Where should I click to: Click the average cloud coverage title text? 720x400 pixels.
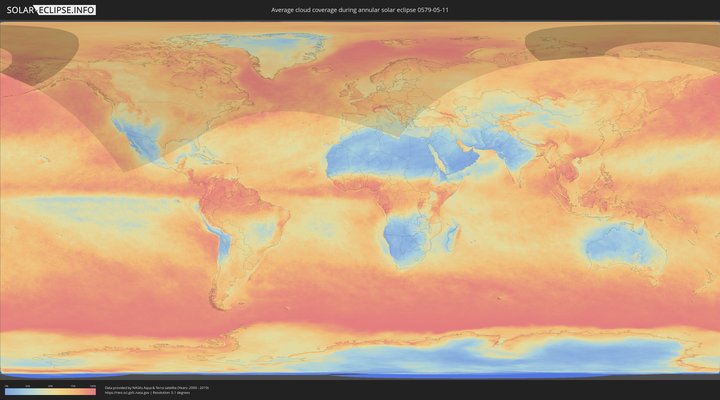pos(366,10)
